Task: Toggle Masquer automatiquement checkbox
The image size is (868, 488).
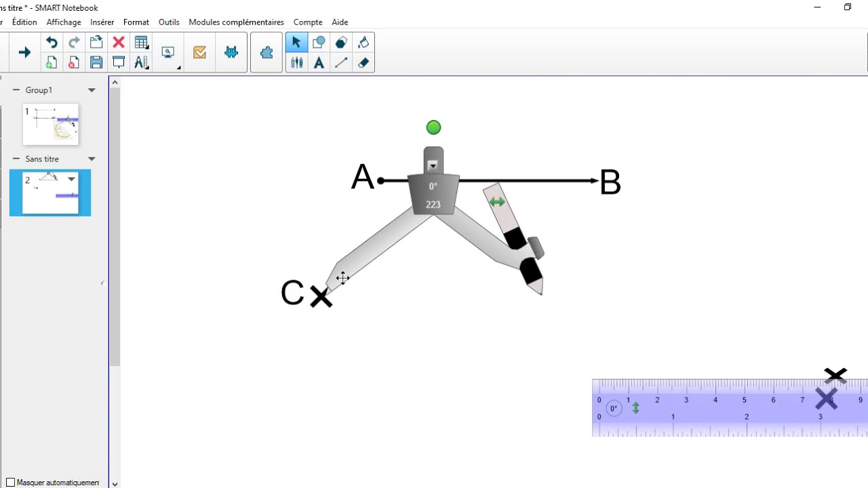Action: (x=10, y=483)
